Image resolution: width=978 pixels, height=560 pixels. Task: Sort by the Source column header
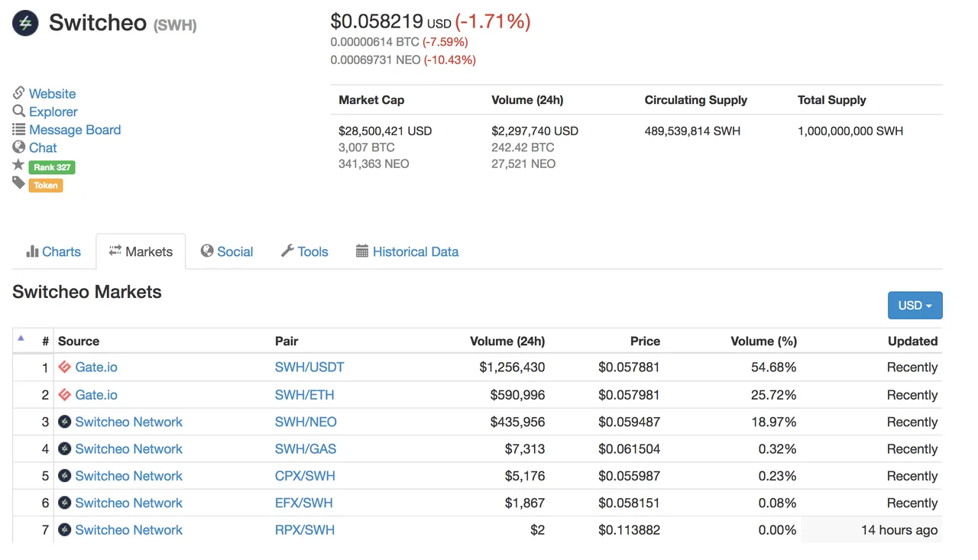[x=79, y=342]
